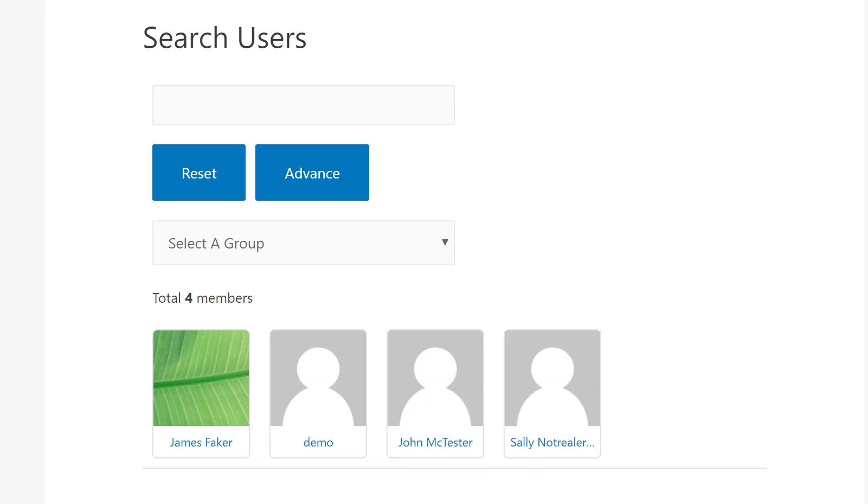The image size is (868, 504).
Task: Open the John McTester profile link
Action: click(x=435, y=442)
